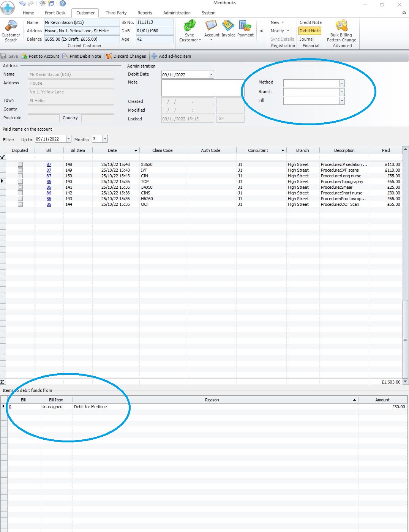Expand the Till dropdown
409x532 pixels.
[342, 101]
